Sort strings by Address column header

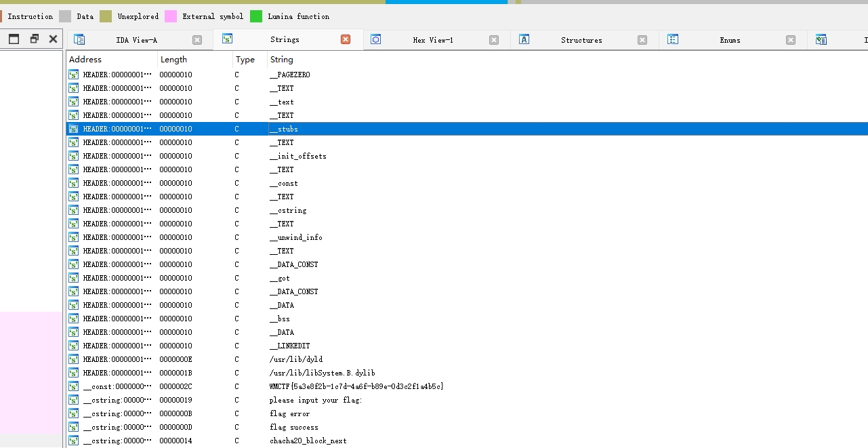(85, 60)
